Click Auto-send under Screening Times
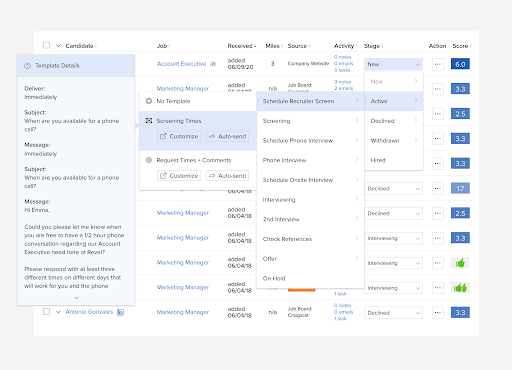The image size is (512, 370). [x=227, y=136]
